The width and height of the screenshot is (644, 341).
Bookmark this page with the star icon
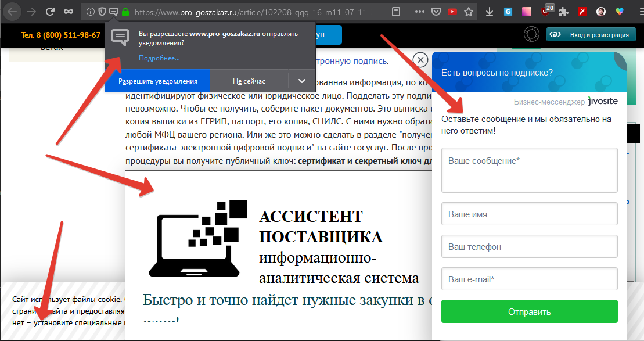tap(468, 11)
